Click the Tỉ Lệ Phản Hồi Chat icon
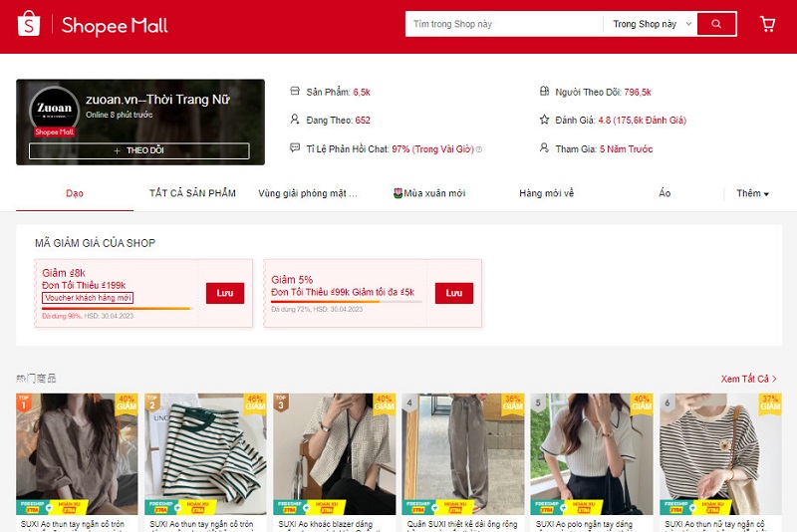This screenshot has width=797, height=532. tap(294, 147)
